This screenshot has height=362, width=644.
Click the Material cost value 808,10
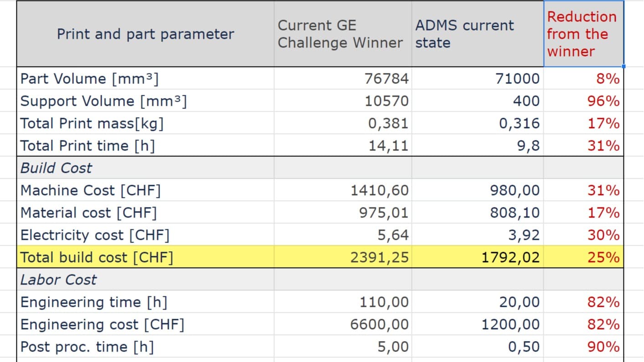pyautogui.click(x=515, y=212)
